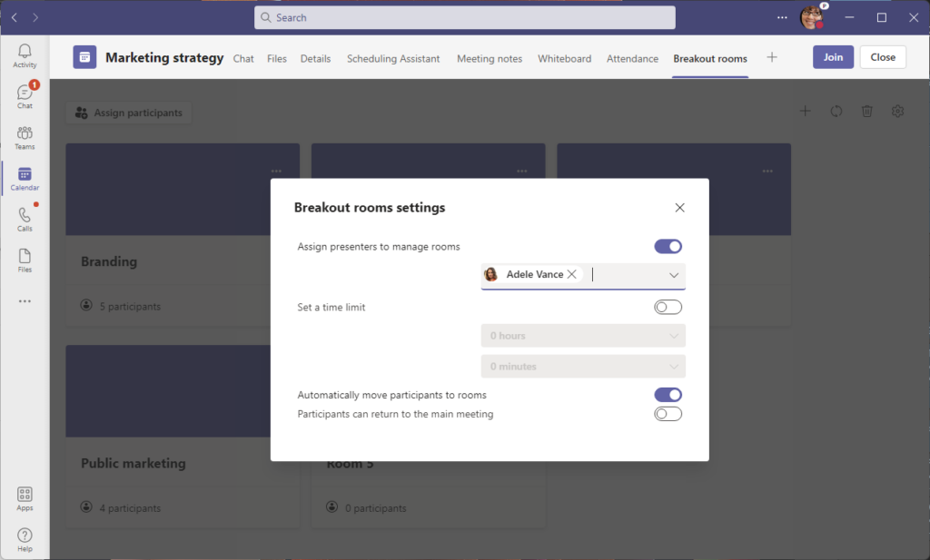Add a new tab with the plus icon
The width and height of the screenshot is (930, 560).
772,57
